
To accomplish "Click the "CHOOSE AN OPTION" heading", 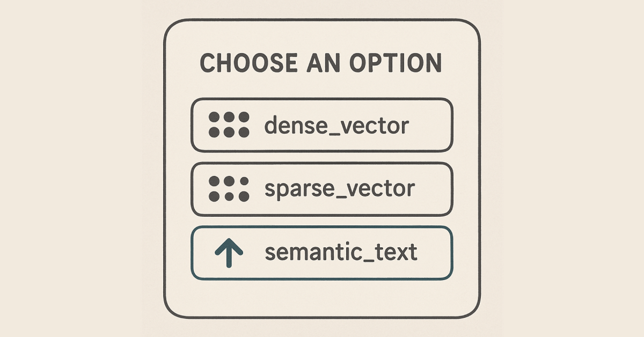I will point(321,63).
